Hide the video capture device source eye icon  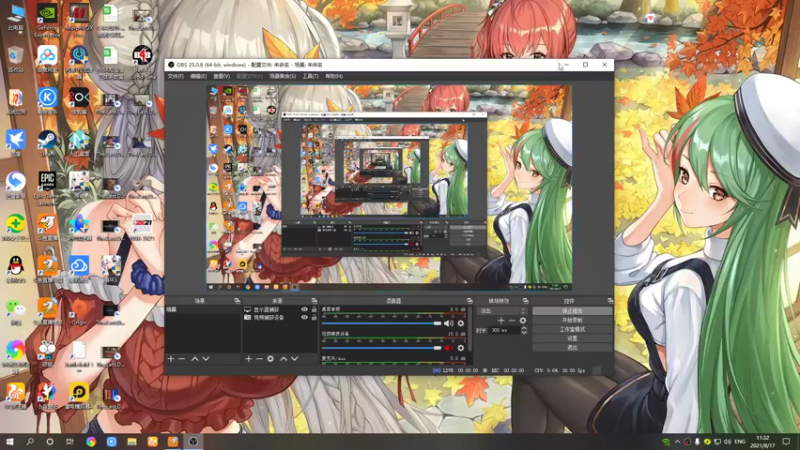[305, 317]
